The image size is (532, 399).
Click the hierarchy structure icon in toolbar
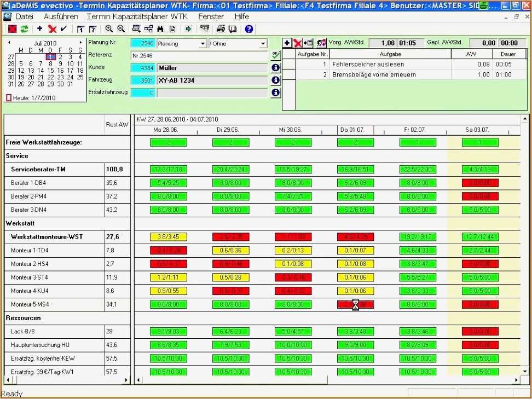(x=149, y=29)
